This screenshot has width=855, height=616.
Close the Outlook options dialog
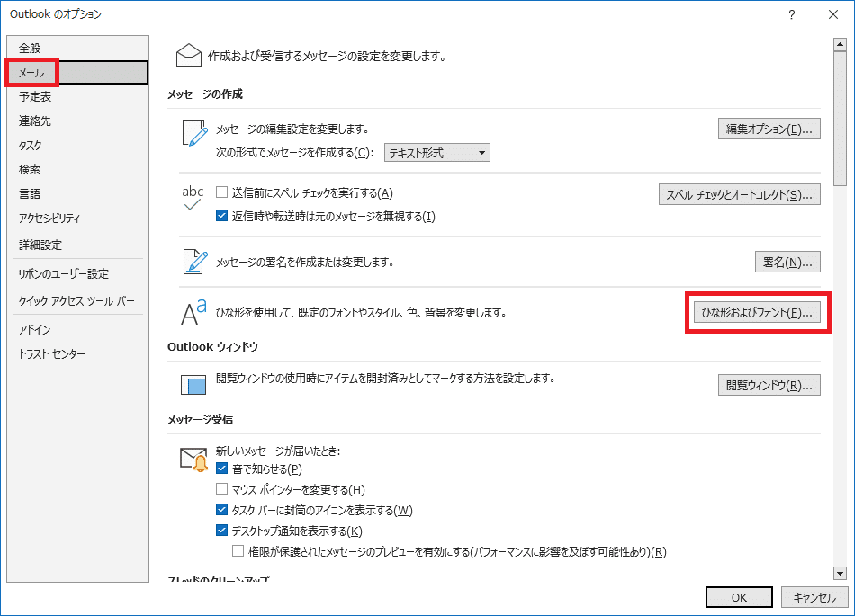(833, 14)
